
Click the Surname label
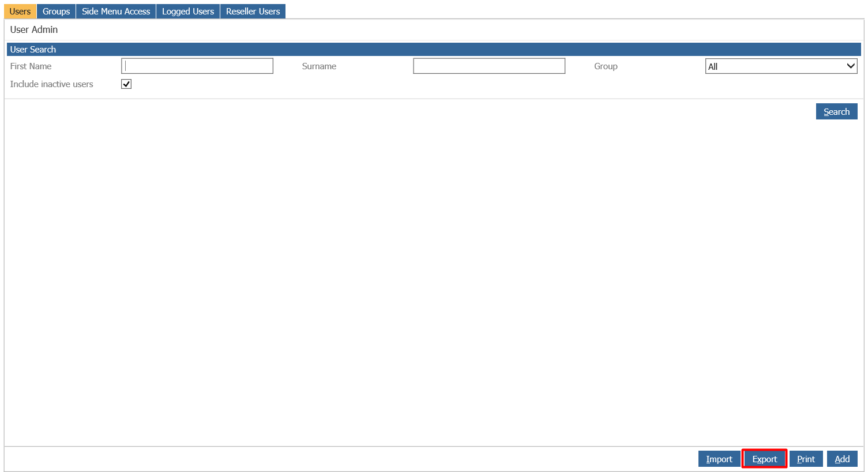[x=319, y=66]
